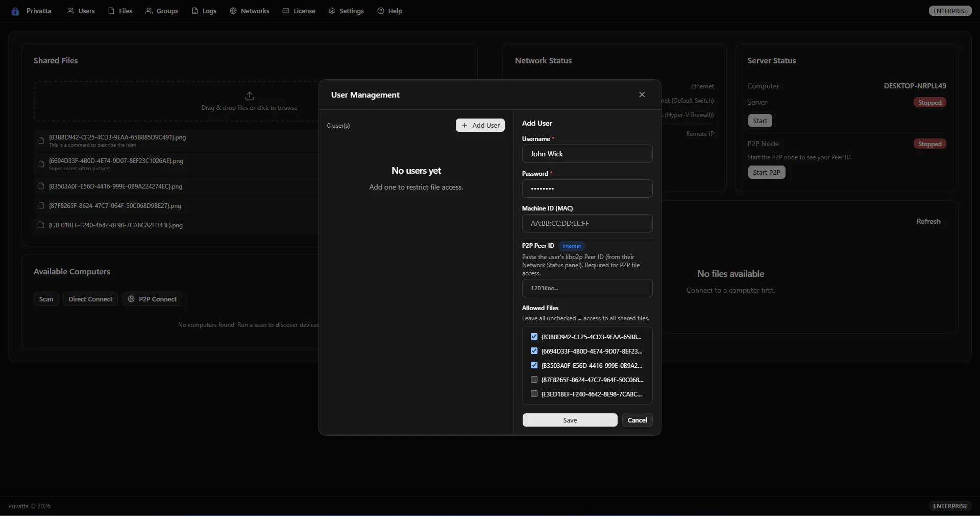Click the P2P Peer ID input field
This screenshot has width=980, height=516.
coord(587,288)
